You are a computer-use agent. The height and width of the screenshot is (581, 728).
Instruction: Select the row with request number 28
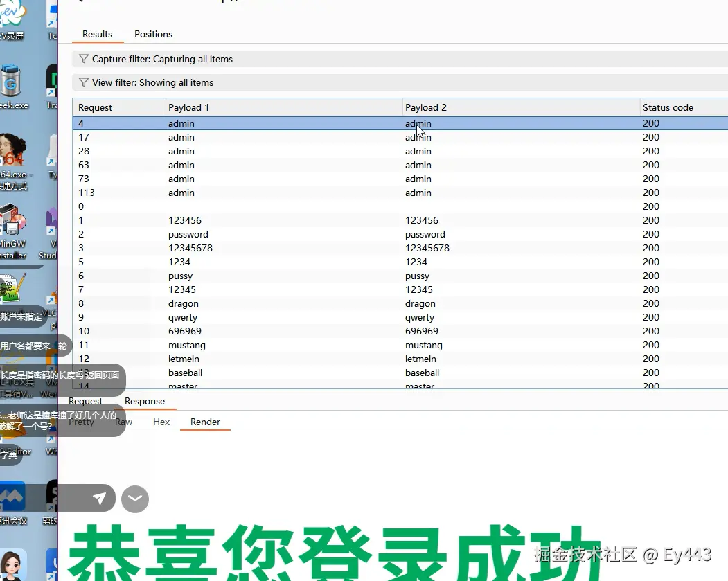[x=400, y=151]
